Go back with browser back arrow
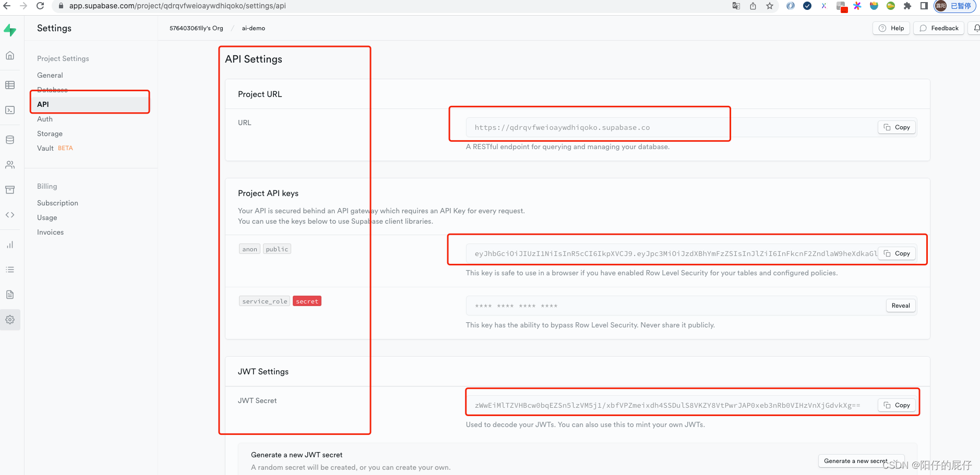The width and height of the screenshot is (980, 475). (x=7, y=6)
